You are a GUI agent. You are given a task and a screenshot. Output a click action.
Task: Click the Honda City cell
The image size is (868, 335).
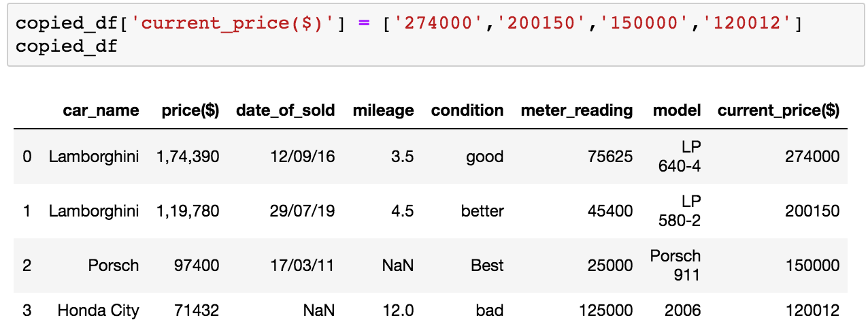99,311
